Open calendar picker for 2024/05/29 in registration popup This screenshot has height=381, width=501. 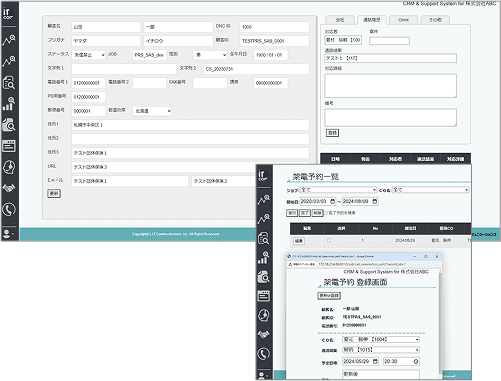(x=375, y=361)
